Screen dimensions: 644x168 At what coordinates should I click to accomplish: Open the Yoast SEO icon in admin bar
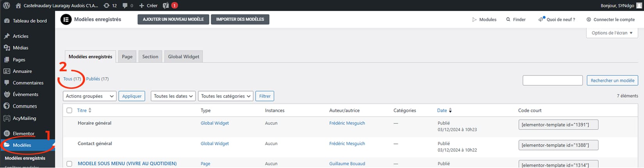tap(166, 5)
